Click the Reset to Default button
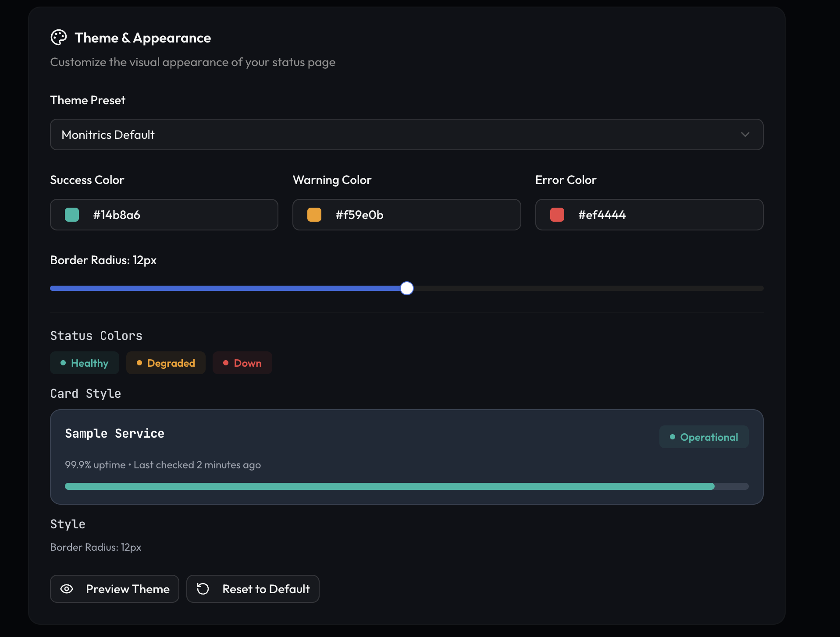Viewport: 840px width, 637px height. pyautogui.click(x=253, y=589)
